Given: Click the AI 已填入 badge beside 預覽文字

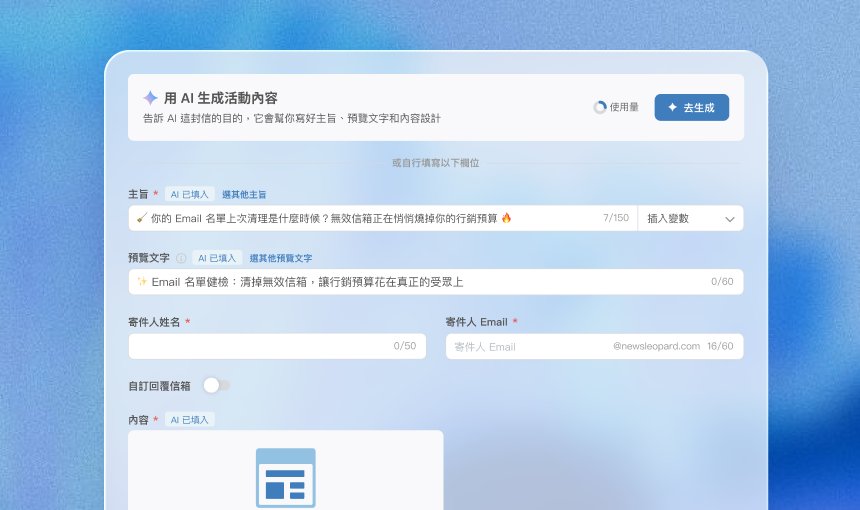Looking at the screenshot, I should (x=217, y=258).
